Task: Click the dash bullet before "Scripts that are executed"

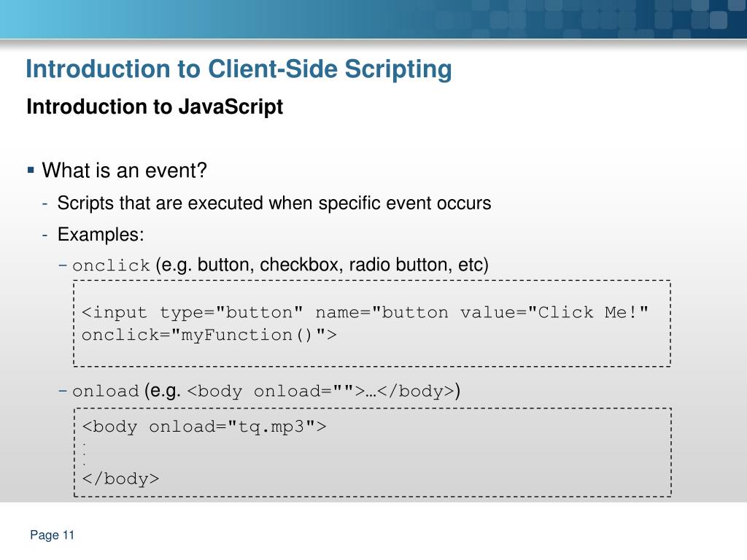Action: tap(46, 203)
